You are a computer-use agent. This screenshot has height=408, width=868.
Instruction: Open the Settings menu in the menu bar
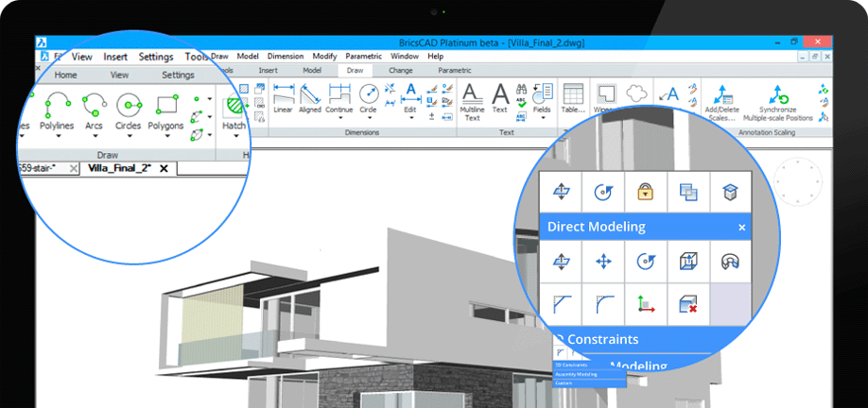tap(156, 57)
